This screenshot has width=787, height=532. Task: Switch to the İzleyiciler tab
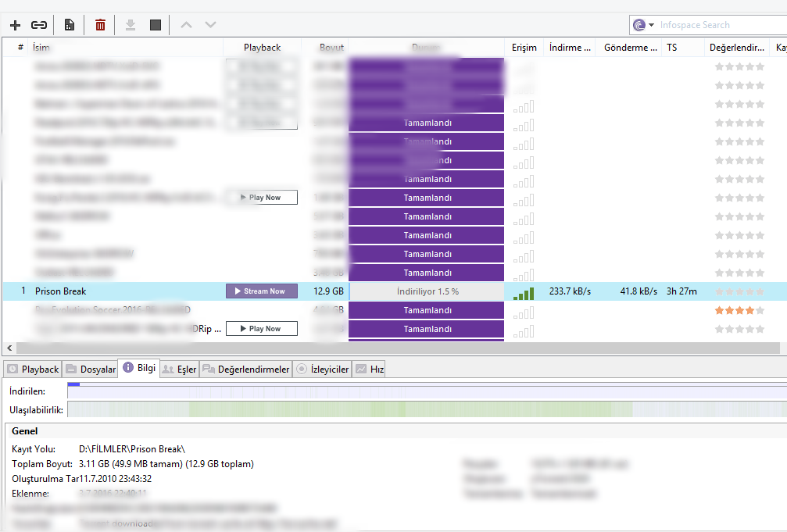click(x=322, y=370)
